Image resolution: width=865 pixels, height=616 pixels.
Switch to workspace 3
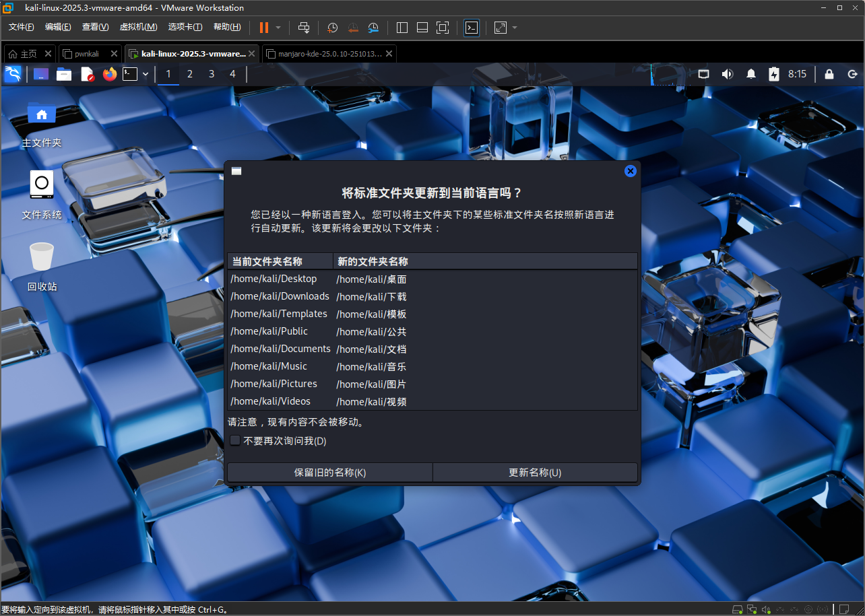(212, 74)
